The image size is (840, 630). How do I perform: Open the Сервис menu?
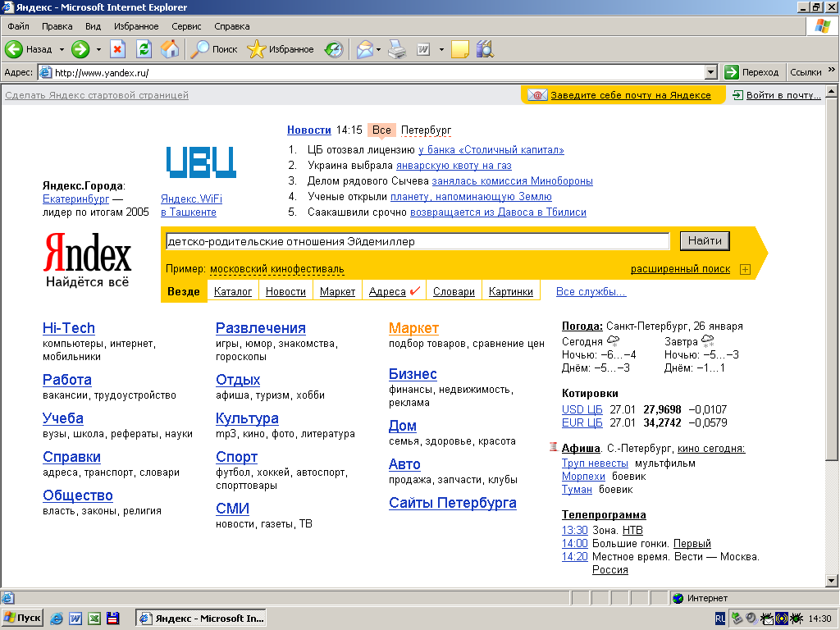(x=186, y=26)
